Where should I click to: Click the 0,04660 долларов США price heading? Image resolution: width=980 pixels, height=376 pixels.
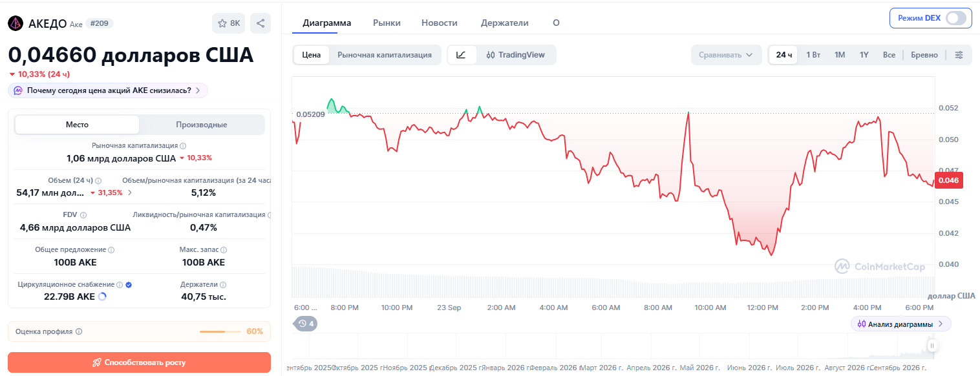[x=131, y=55]
